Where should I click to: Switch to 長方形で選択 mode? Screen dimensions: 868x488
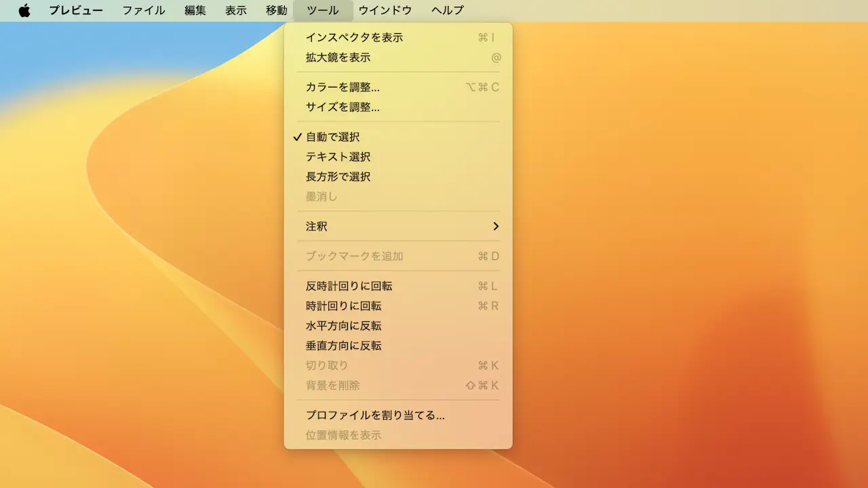point(398,177)
